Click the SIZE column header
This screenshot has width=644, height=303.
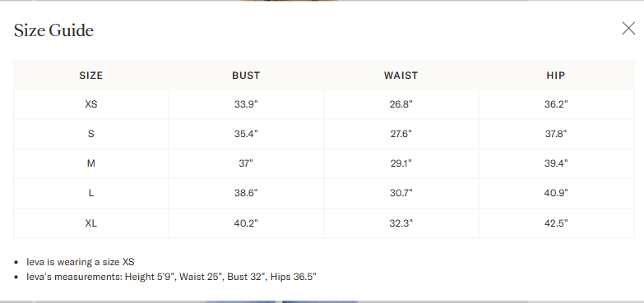(91, 76)
